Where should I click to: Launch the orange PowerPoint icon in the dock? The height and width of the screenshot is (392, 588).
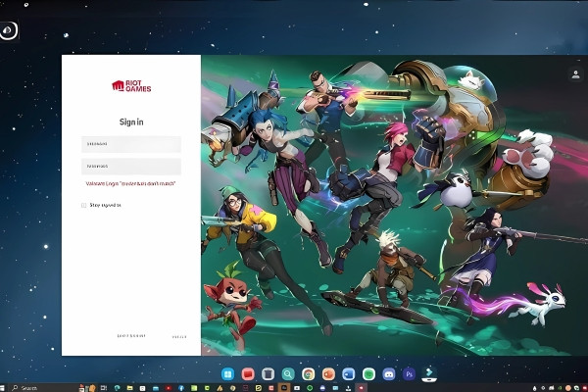pyautogui.click(x=328, y=373)
